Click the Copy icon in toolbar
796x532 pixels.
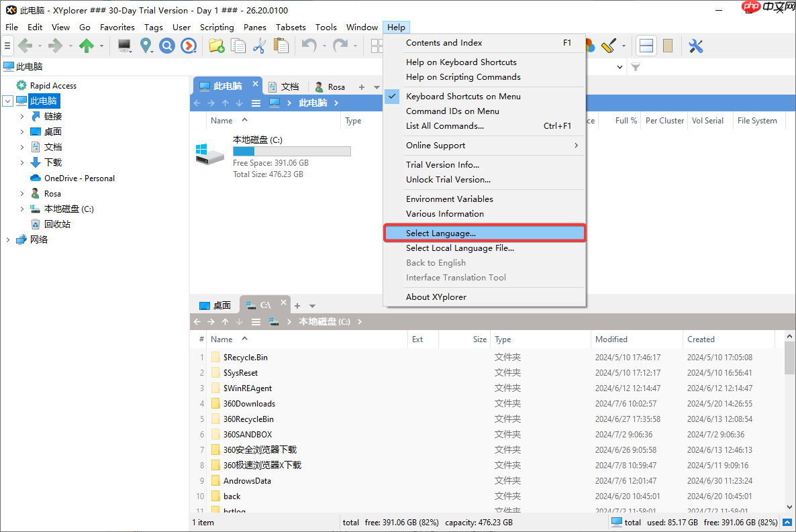[238, 46]
